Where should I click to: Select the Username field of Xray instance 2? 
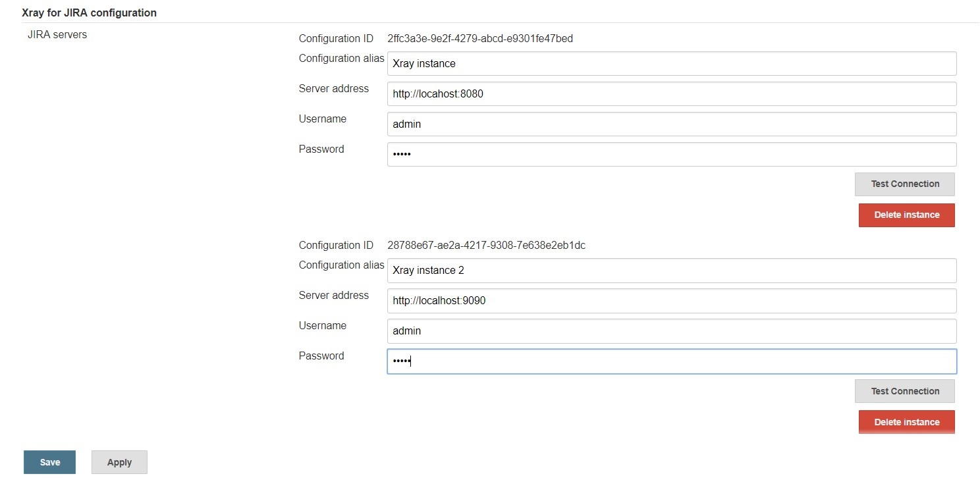(x=672, y=331)
